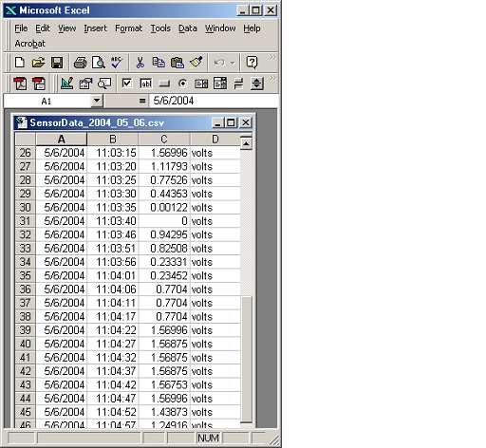Viewport: 486px width, 448px height.
Task: Open the Data menu
Action: pyautogui.click(x=188, y=28)
